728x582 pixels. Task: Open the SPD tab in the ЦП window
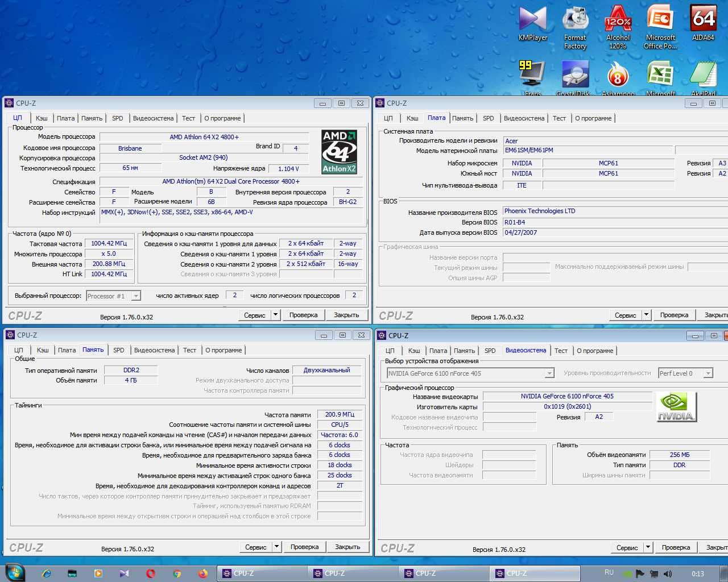(118, 118)
